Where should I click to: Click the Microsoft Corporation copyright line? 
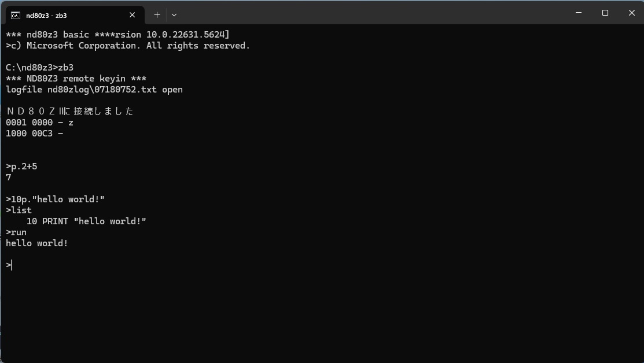(x=128, y=46)
